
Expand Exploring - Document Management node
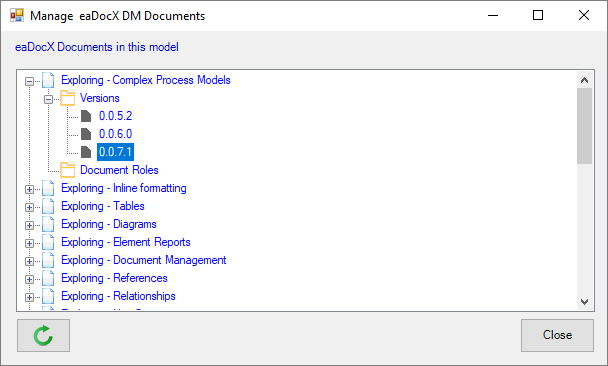coord(29,261)
